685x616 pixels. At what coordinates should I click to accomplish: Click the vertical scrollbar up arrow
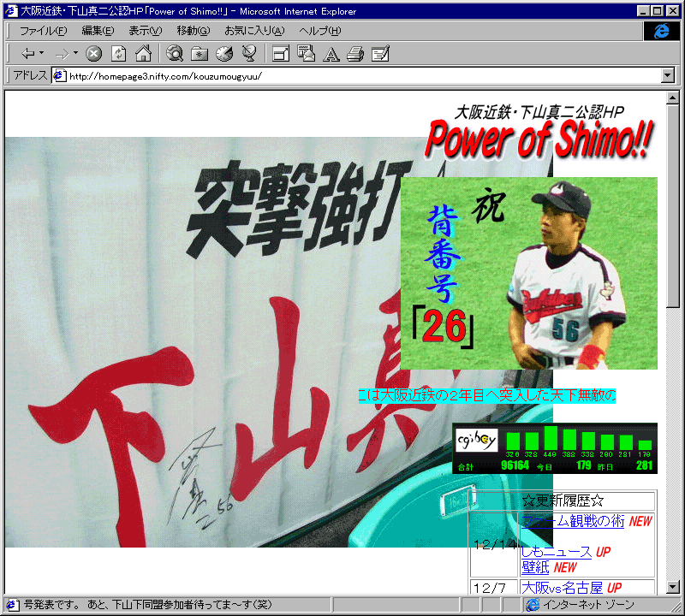click(673, 98)
